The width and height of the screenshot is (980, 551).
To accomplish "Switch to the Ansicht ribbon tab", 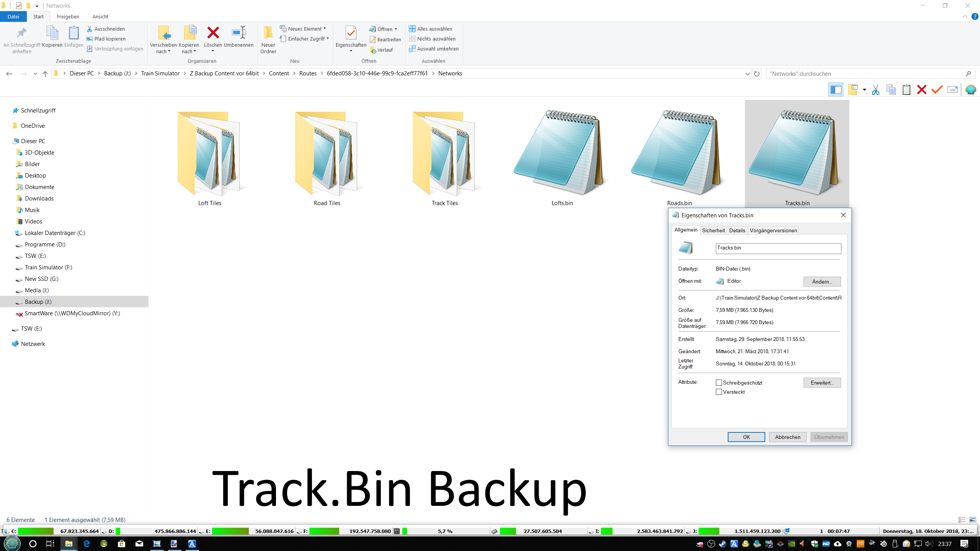I will pos(100,16).
